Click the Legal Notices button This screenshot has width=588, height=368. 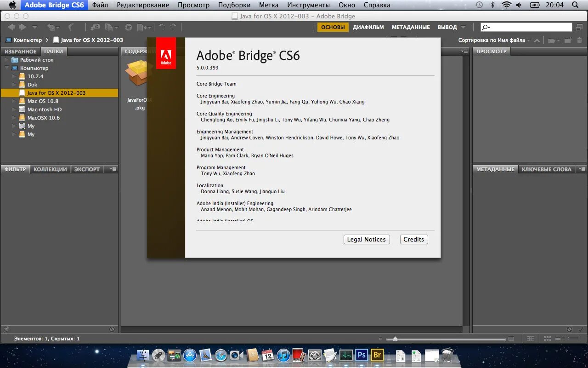click(x=366, y=239)
